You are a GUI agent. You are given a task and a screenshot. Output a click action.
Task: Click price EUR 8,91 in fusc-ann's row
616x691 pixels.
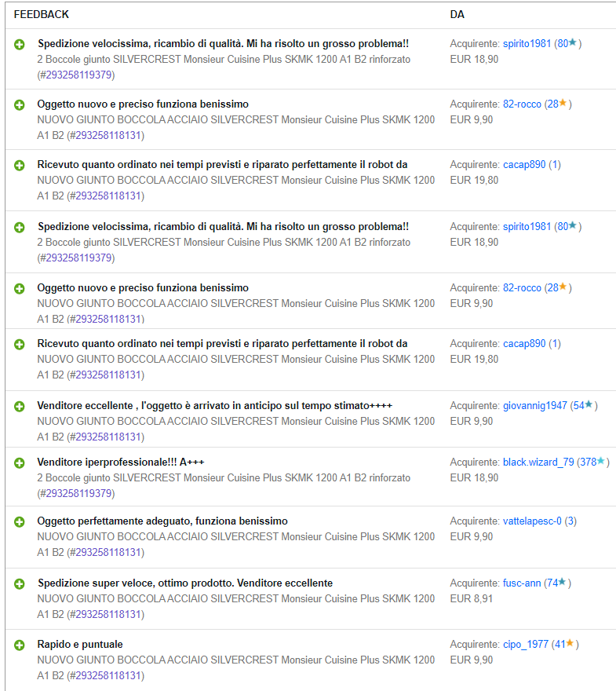[x=471, y=598]
